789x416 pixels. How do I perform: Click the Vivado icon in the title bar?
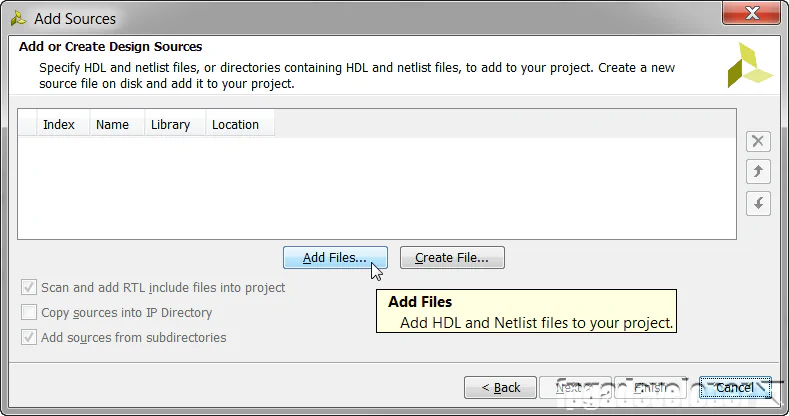click(x=19, y=18)
